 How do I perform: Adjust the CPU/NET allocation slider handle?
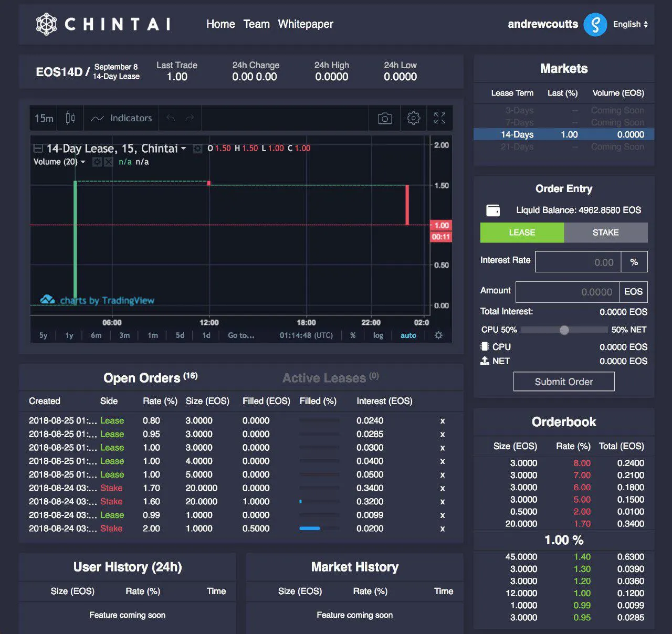click(564, 330)
